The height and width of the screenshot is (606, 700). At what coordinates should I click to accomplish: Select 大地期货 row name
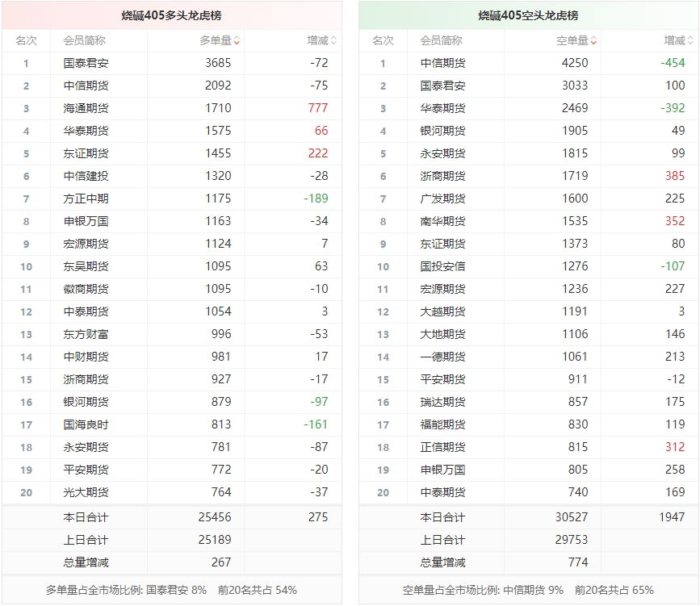click(x=442, y=335)
